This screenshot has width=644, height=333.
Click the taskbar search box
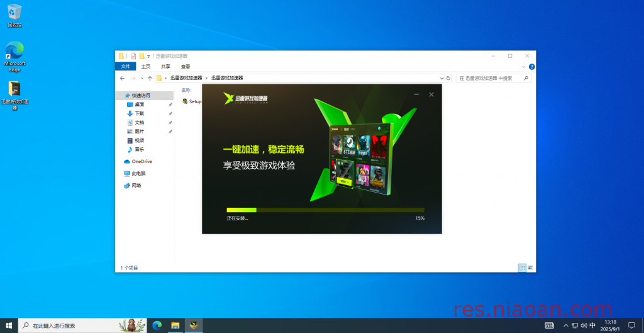point(84,325)
